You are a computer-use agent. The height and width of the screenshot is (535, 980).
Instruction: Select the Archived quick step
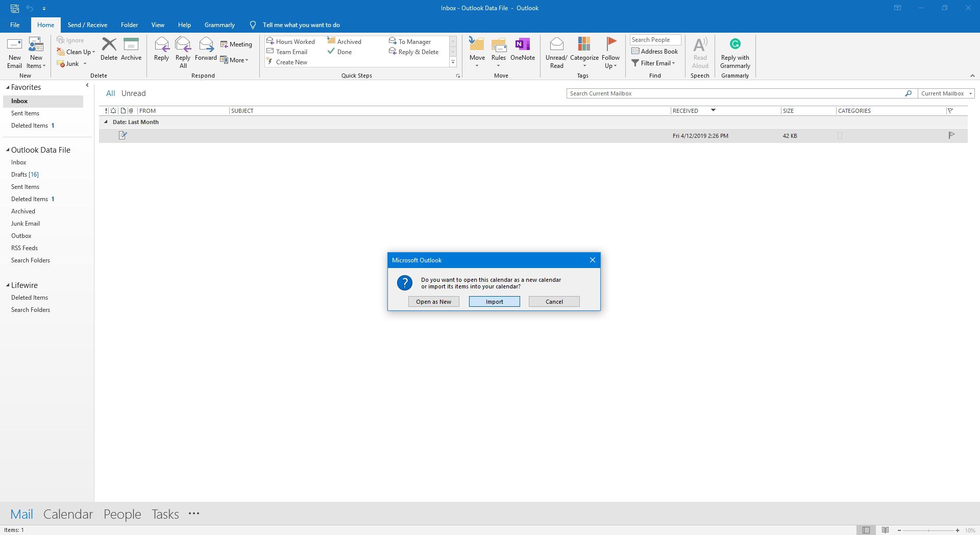point(345,41)
